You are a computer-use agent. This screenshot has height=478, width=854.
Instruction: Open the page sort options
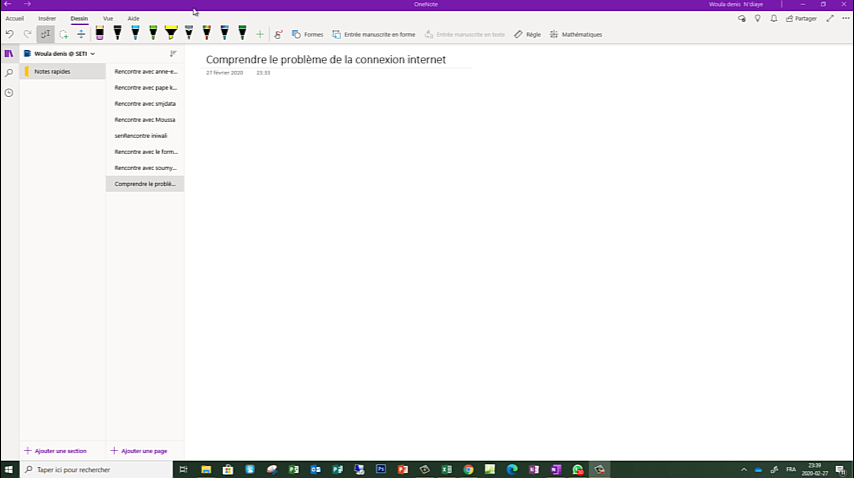click(x=173, y=53)
